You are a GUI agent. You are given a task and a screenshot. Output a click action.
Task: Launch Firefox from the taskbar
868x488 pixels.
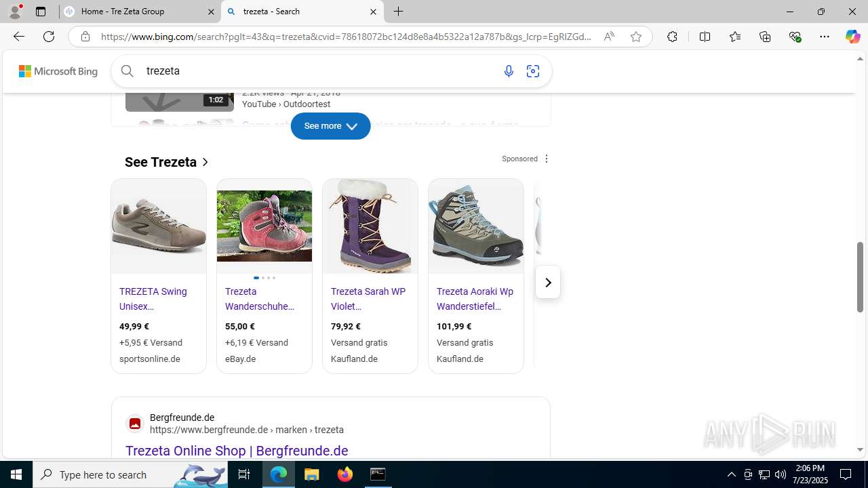coord(345,474)
